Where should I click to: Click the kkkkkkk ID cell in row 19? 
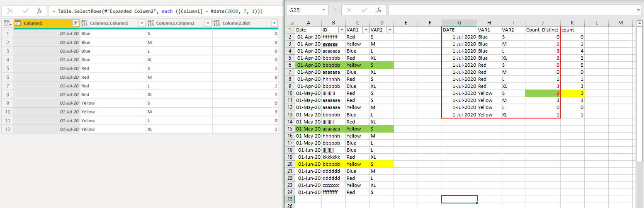click(333, 157)
